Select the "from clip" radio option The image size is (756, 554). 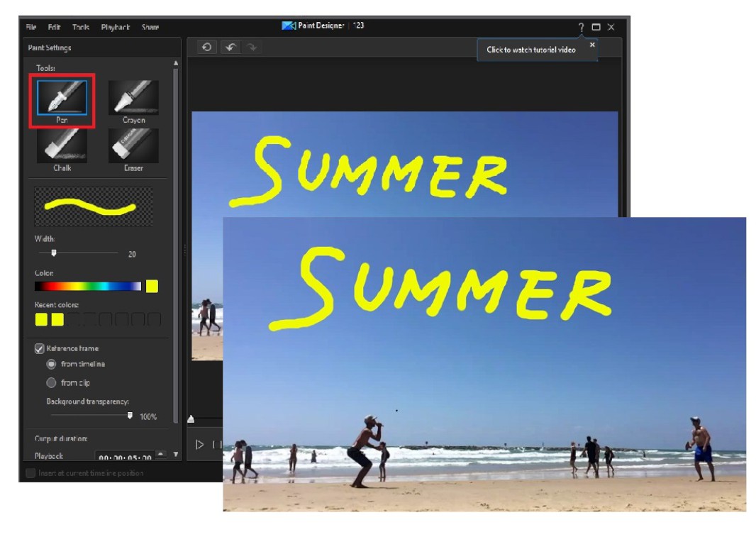pyautogui.click(x=51, y=383)
